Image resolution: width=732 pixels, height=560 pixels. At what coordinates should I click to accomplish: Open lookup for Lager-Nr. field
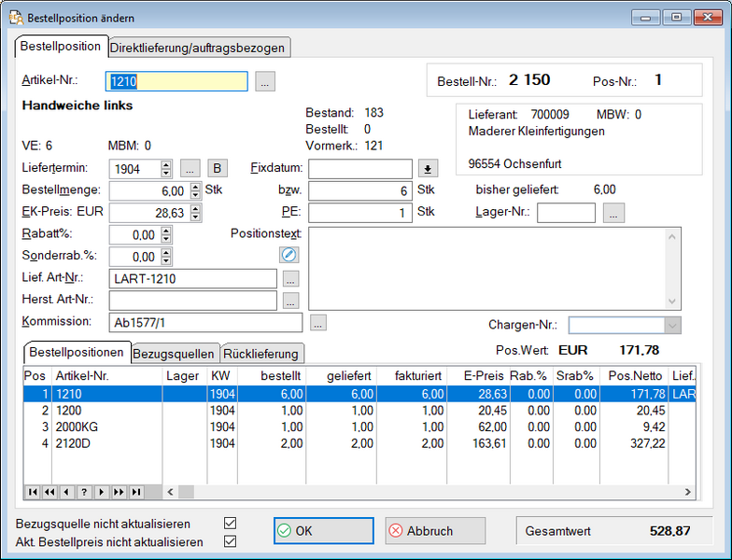point(613,213)
